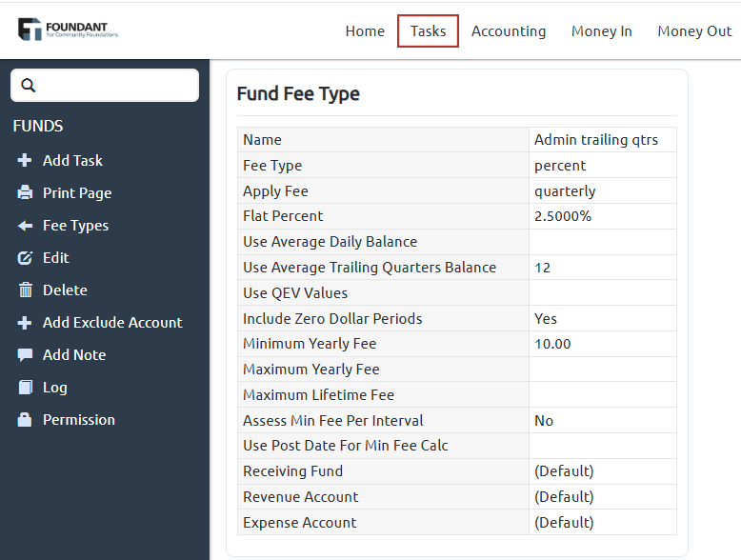Click the speech bubble Add Note icon
This screenshot has width=741, height=560.
tap(25, 355)
